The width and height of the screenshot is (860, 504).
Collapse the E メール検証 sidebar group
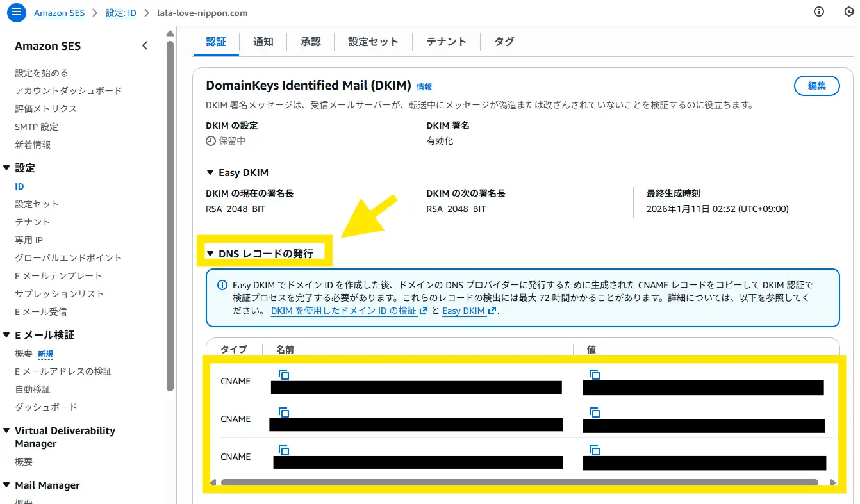coord(6,335)
